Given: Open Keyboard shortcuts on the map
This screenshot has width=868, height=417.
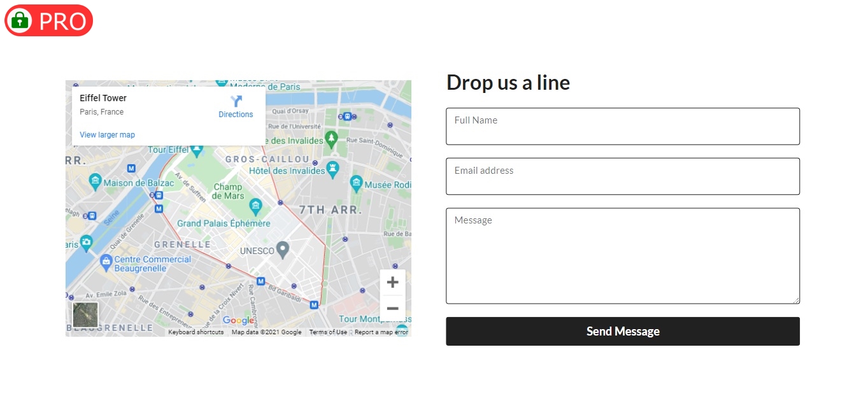Looking at the screenshot, I should point(196,332).
